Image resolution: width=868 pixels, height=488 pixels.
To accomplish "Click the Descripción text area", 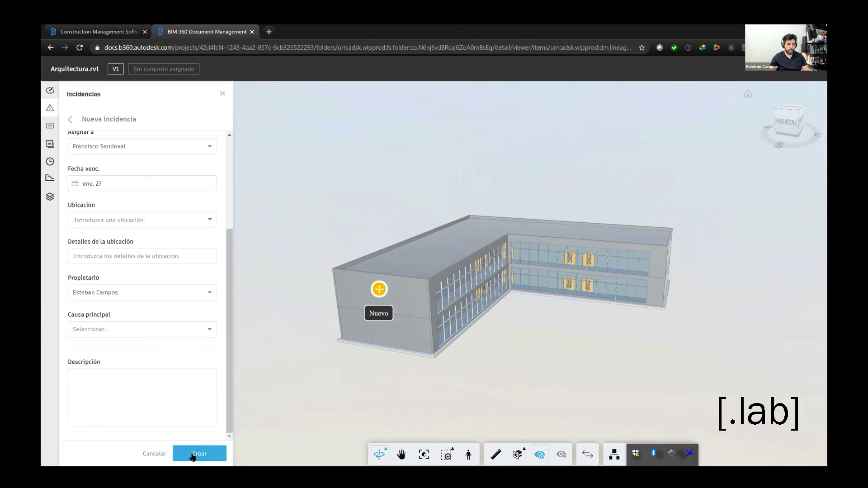I will click(142, 397).
